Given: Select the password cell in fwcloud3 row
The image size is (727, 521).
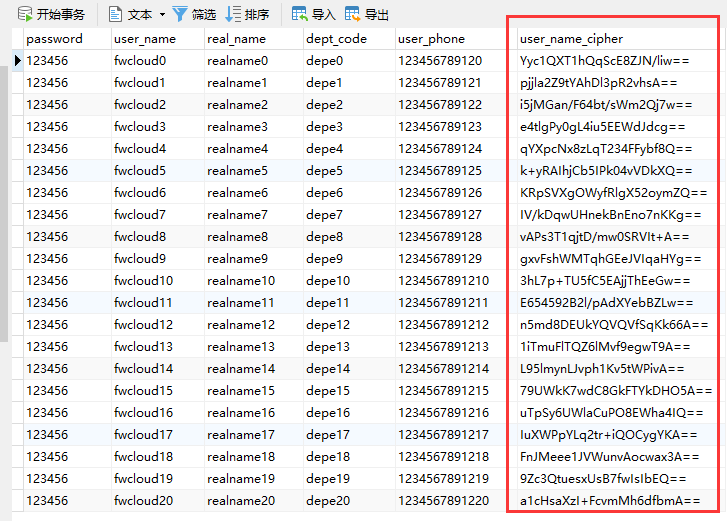Looking at the screenshot, I should [x=47, y=127].
